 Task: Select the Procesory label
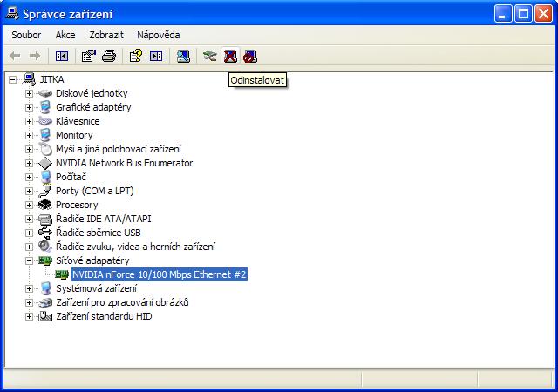[x=77, y=205]
